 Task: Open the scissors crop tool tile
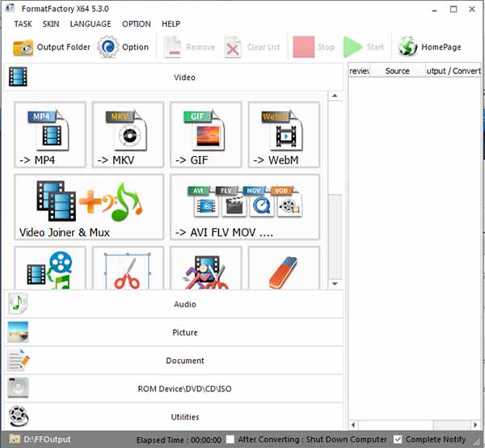pyautogui.click(x=128, y=268)
